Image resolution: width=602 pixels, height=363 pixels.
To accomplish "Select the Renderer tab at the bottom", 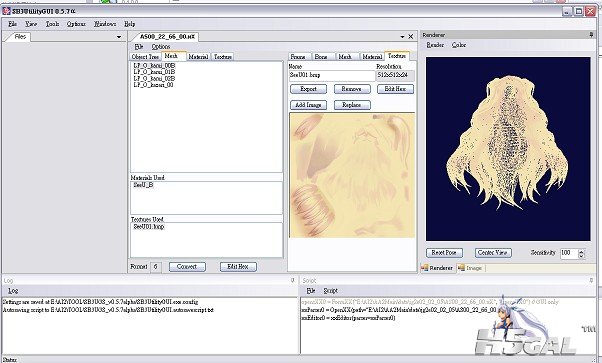I will pos(437,268).
